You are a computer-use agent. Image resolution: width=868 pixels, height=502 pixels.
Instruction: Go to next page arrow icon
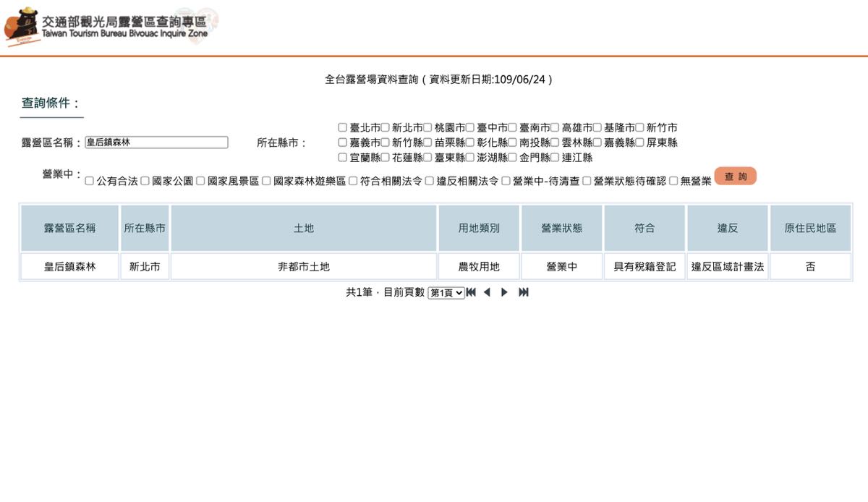pyautogui.click(x=505, y=292)
